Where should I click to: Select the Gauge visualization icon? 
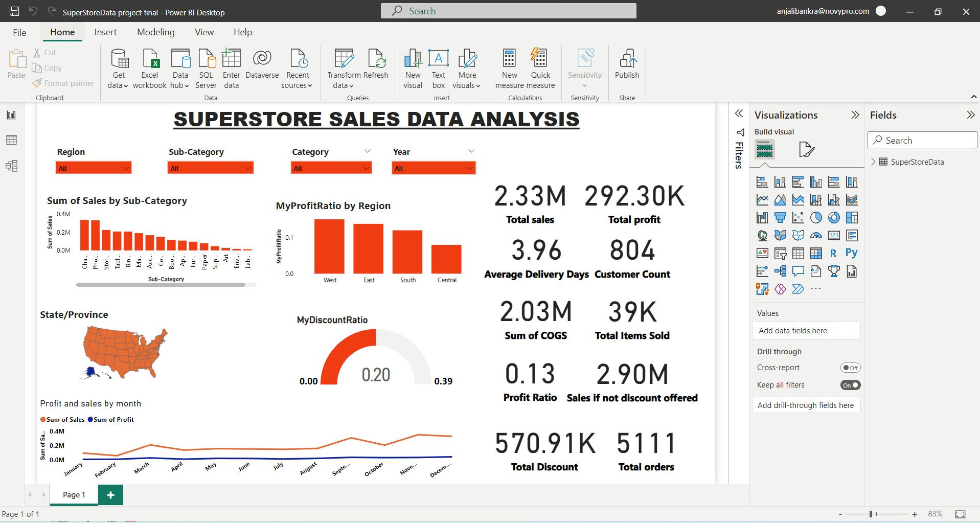point(816,235)
